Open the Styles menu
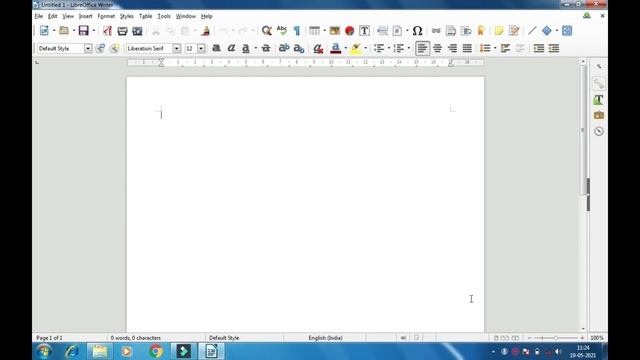Image resolution: width=640 pixels, height=360 pixels. (127, 16)
